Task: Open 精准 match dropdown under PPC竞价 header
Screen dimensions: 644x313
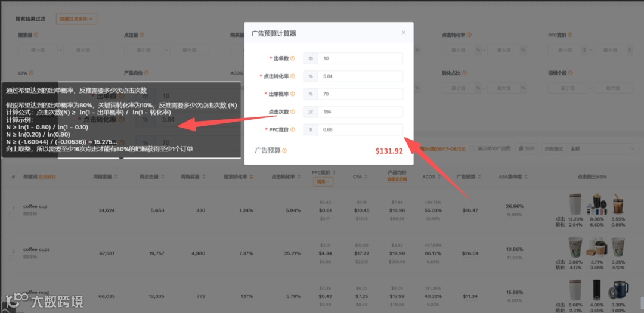Action: click(x=323, y=182)
